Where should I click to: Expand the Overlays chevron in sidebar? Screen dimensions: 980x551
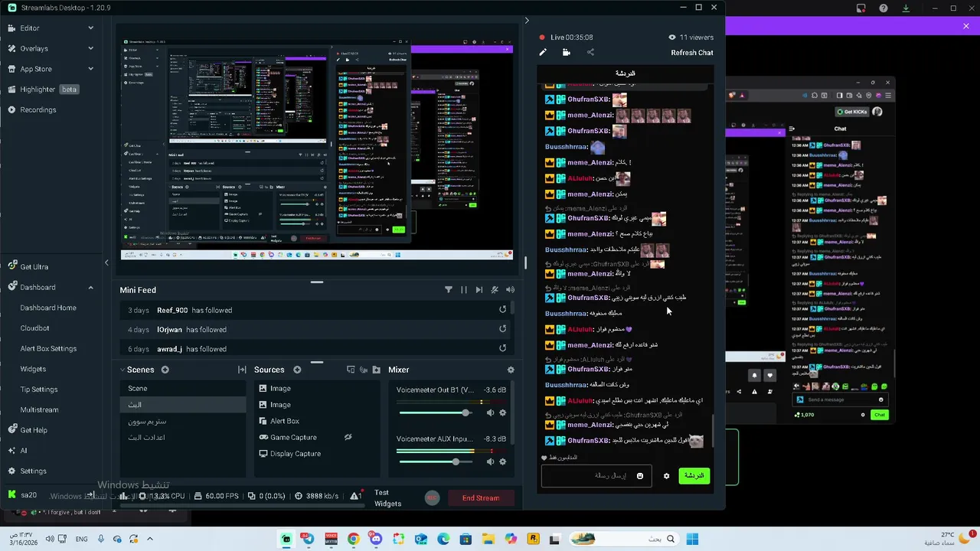point(90,48)
